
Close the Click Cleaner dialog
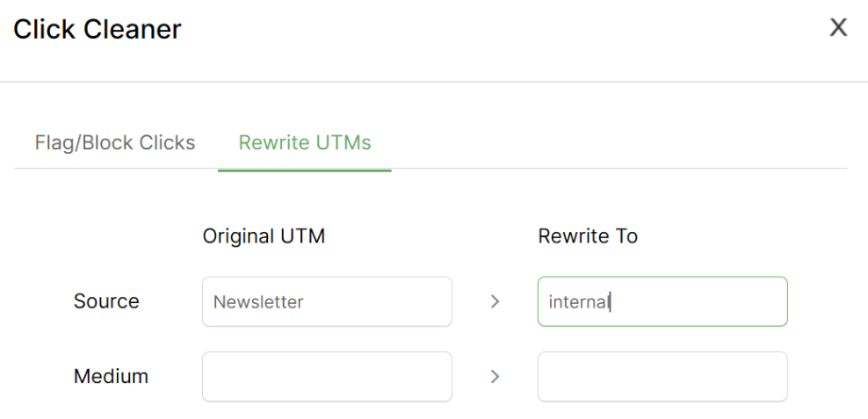[838, 28]
